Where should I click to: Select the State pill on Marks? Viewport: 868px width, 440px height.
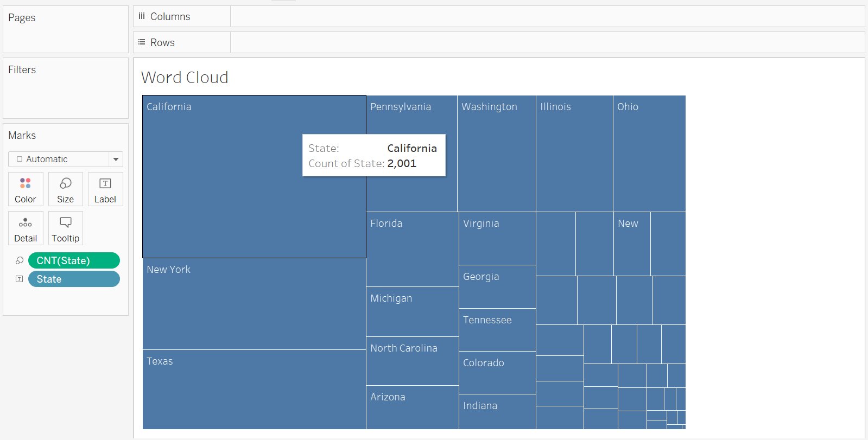click(x=74, y=279)
